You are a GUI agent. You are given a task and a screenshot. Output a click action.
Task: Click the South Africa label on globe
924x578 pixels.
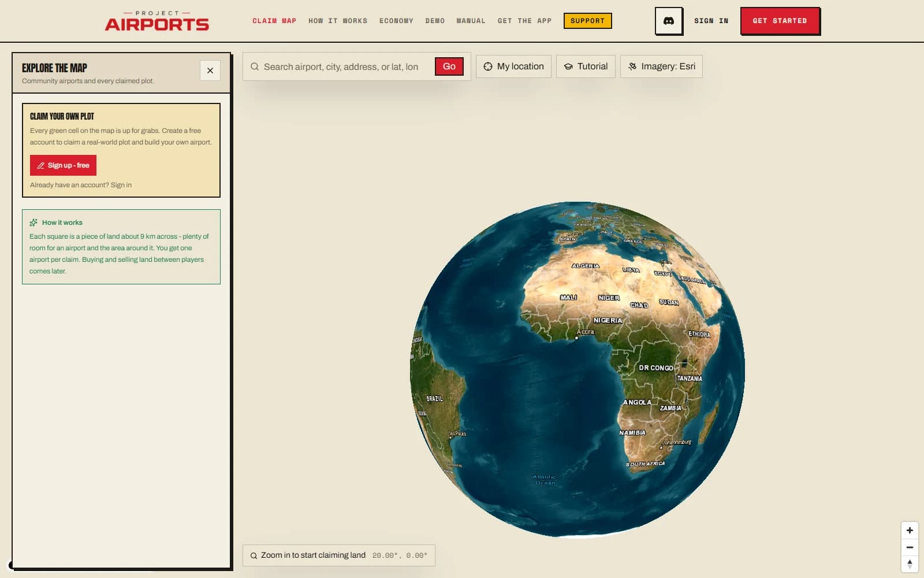pyautogui.click(x=645, y=464)
